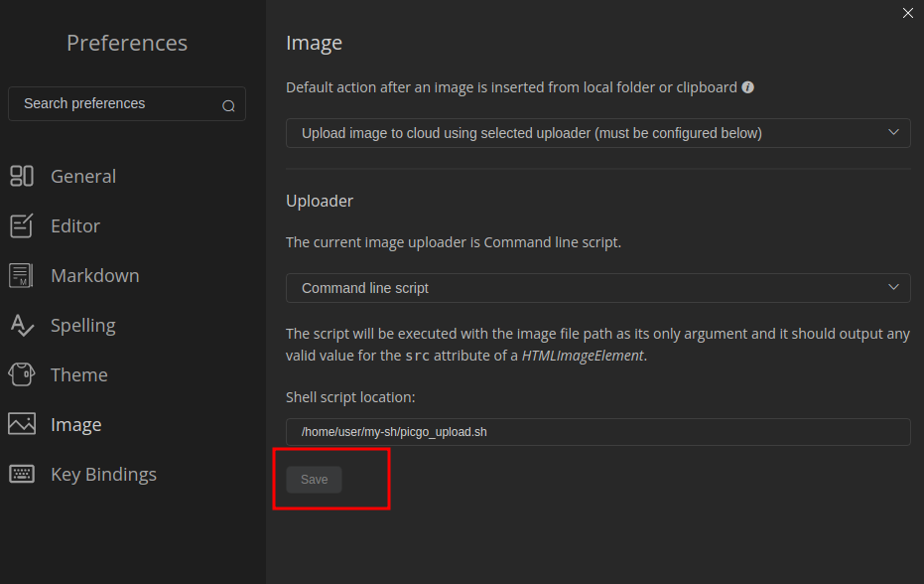Select the Spelling preferences icon
Viewport: 924px width, 584px height.
[22, 325]
